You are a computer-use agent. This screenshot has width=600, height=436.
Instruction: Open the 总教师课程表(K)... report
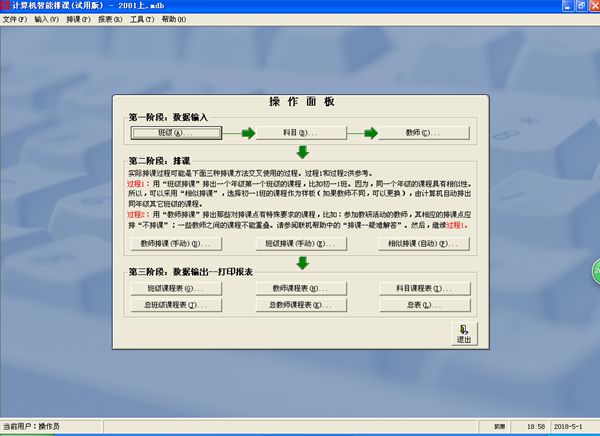(x=301, y=305)
